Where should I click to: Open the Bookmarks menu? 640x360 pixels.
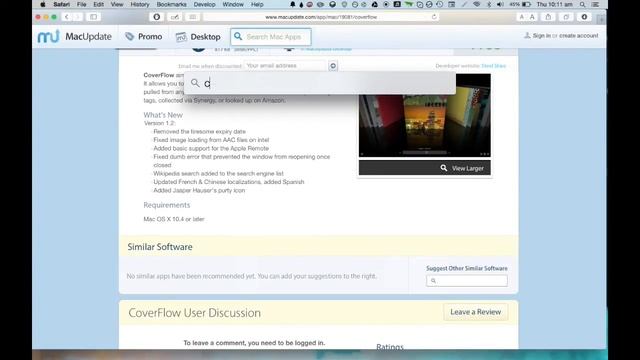pos(171,4)
